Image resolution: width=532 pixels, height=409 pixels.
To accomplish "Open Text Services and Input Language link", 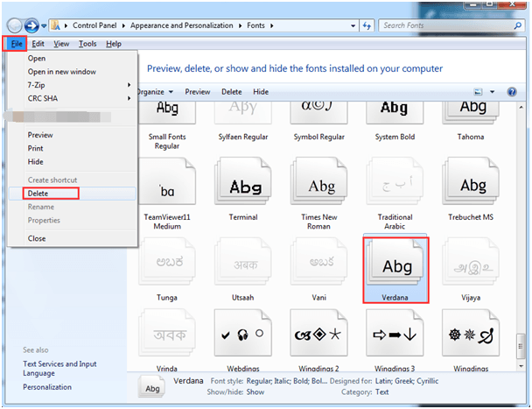I will [x=59, y=369].
